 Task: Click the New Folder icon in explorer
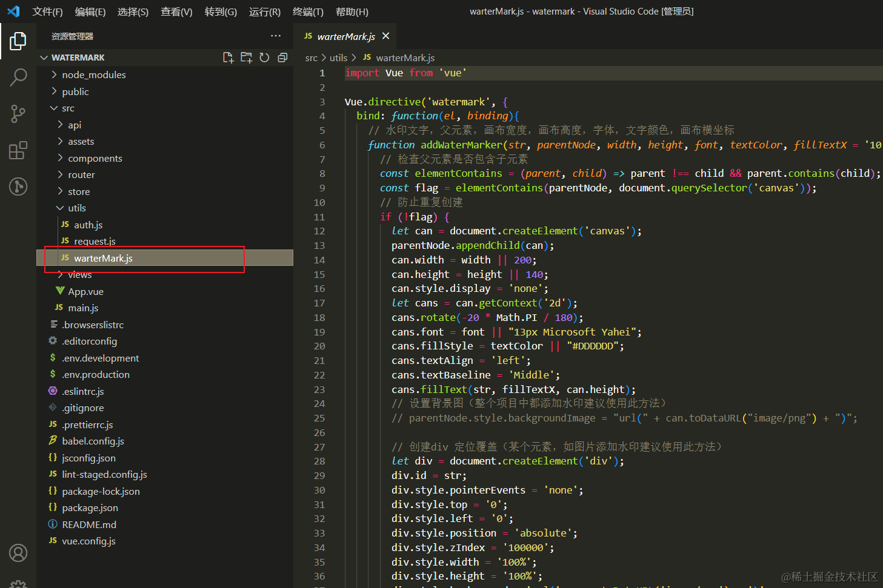(x=246, y=58)
